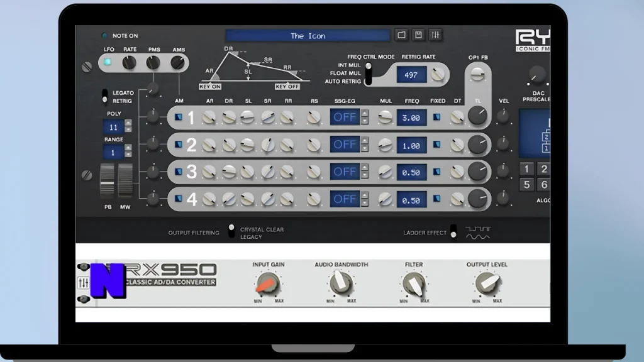The width and height of the screenshot is (644, 362).
Task: Flip the Output Filtering switch
Action: pos(231,231)
